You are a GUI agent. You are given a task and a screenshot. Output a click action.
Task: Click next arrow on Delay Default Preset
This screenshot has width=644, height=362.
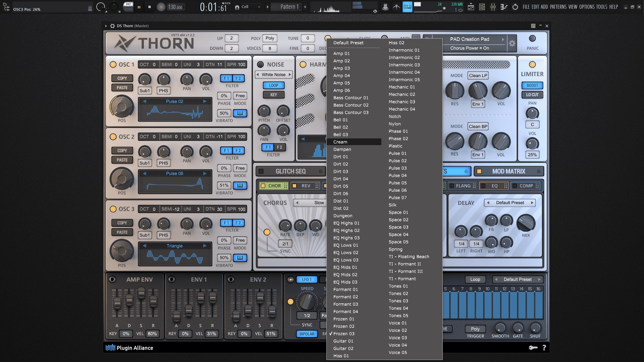click(x=532, y=203)
